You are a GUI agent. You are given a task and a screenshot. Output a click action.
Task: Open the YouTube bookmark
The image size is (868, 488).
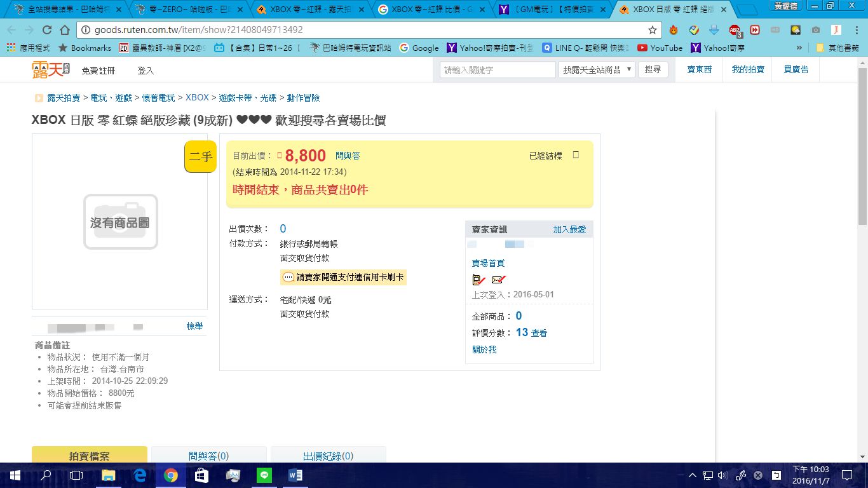(660, 48)
